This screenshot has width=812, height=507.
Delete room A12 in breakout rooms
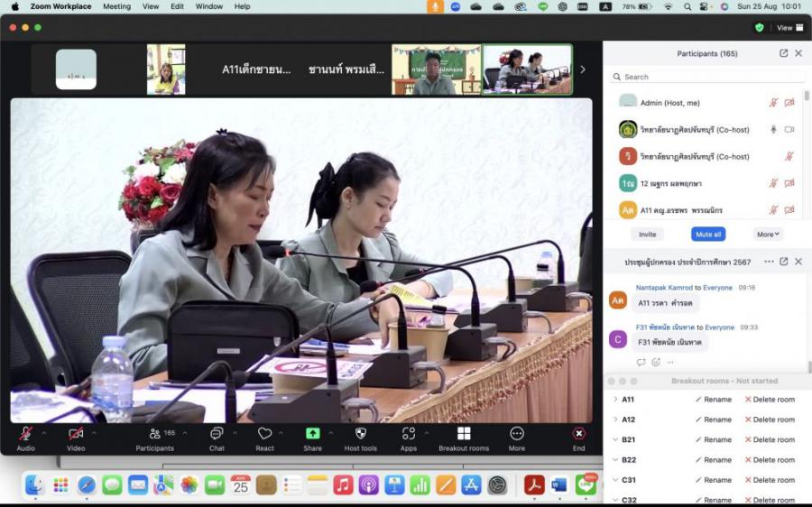pos(769,419)
